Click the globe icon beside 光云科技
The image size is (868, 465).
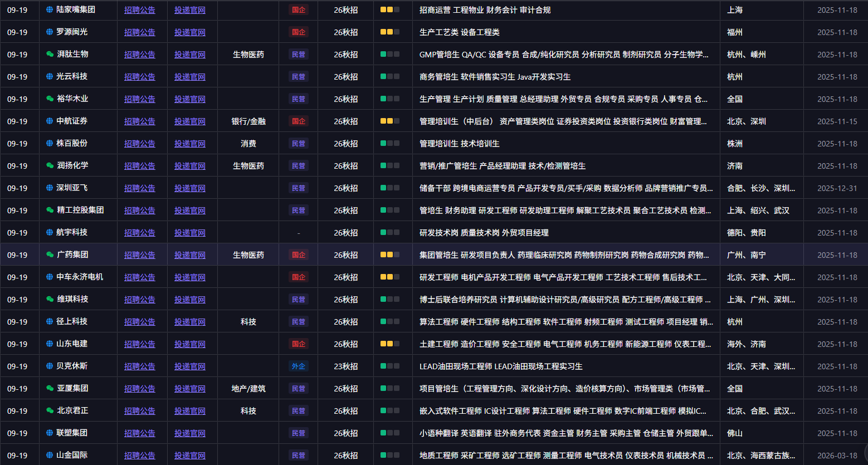click(x=50, y=76)
